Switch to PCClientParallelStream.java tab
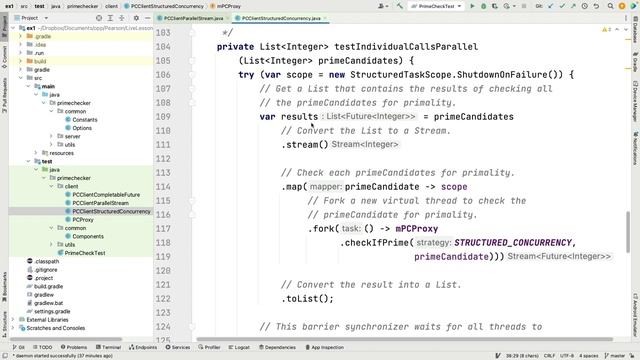640x360 pixels. click(x=193, y=18)
